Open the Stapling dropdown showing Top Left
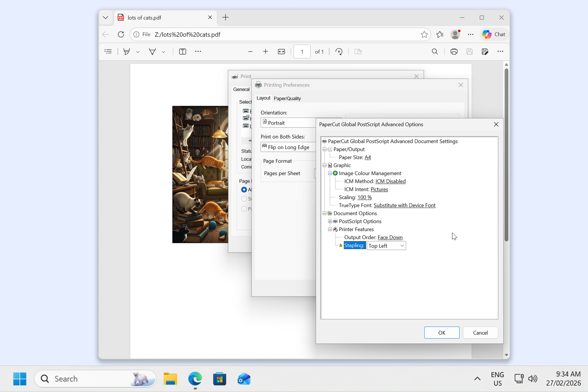 (x=386, y=245)
